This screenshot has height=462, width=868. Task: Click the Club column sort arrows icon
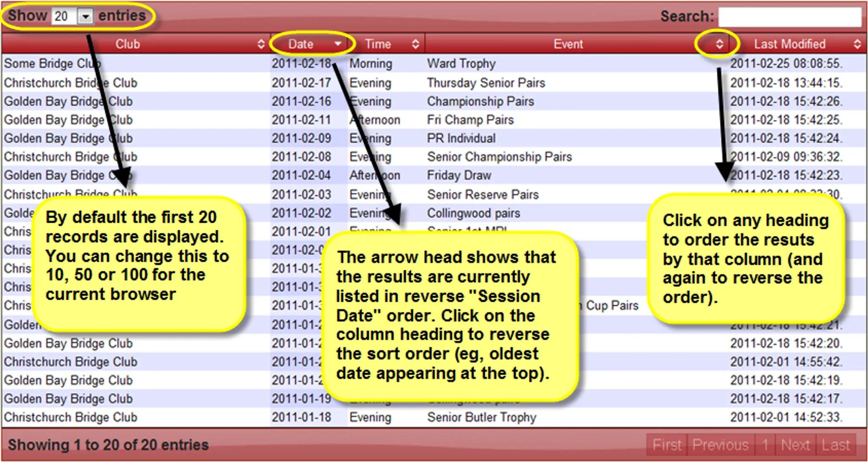point(261,44)
